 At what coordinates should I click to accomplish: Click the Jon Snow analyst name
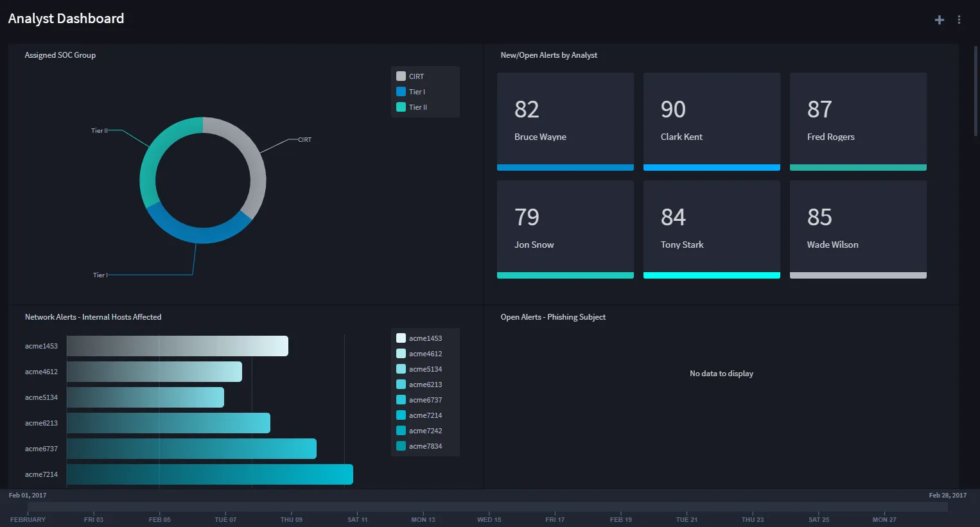click(x=534, y=245)
